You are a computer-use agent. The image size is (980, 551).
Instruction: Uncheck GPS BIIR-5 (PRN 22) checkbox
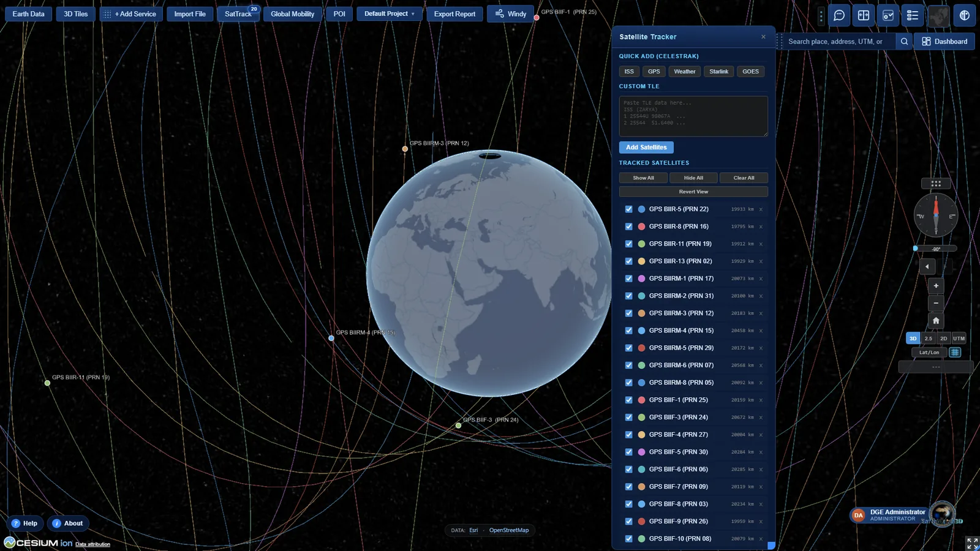pos(628,209)
